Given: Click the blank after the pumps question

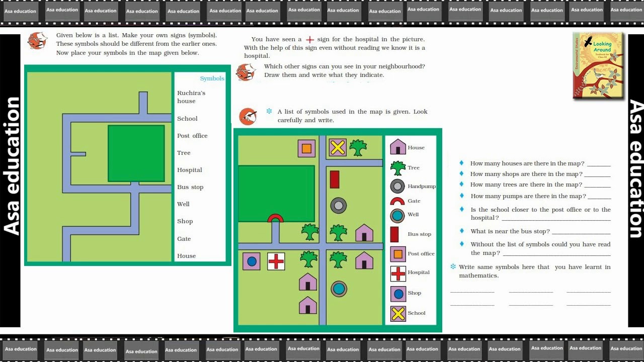Looking at the screenshot, I should pyautogui.click(x=599, y=197).
